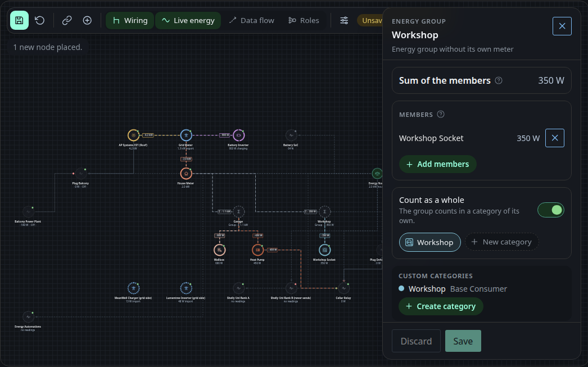Toggle the Live energy view

point(188,20)
